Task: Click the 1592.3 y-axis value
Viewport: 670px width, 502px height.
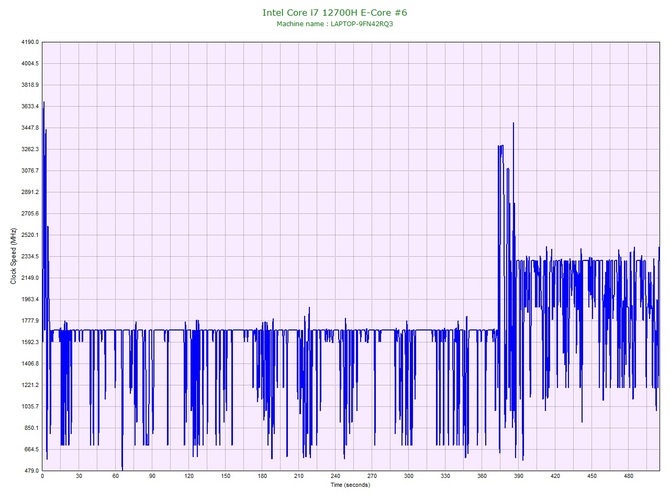Action: [x=30, y=342]
